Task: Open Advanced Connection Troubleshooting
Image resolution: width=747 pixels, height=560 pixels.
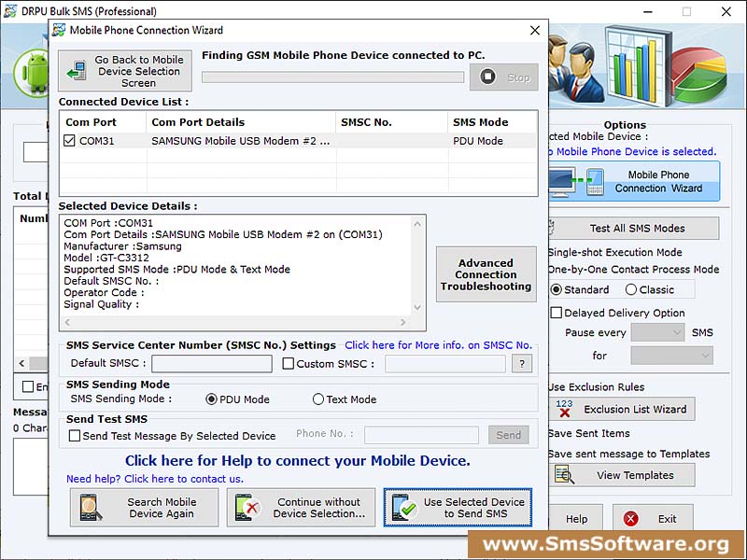Action: click(x=486, y=273)
